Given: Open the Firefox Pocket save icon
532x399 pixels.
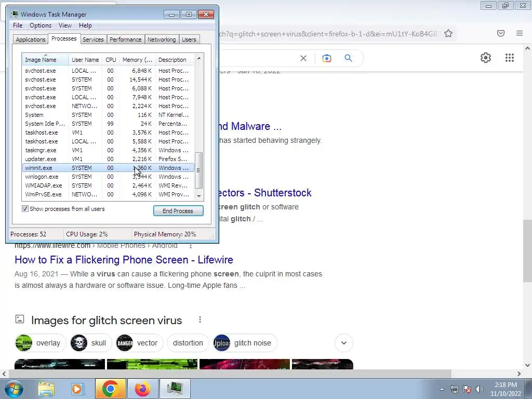Looking at the screenshot, I should point(501,33).
